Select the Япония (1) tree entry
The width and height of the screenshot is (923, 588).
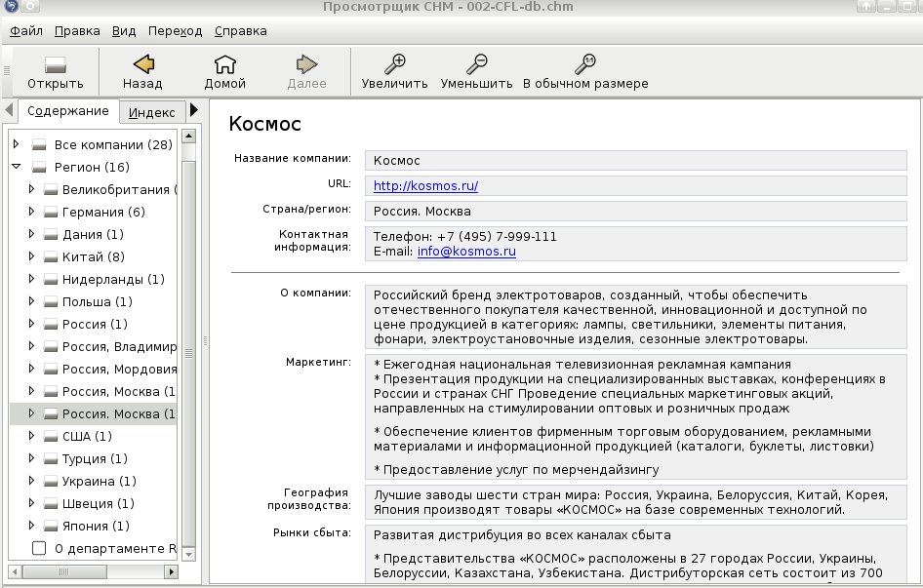click(x=96, y=526)
